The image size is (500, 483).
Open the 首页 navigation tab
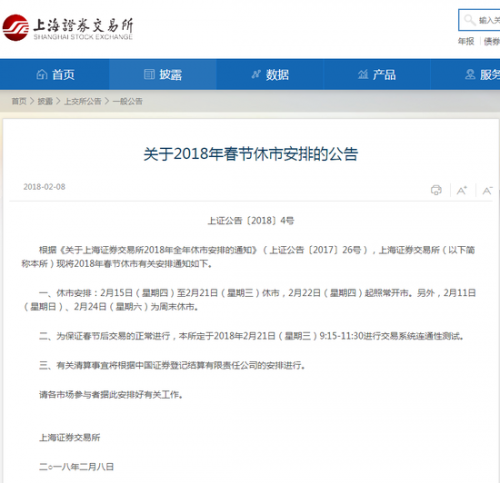click(x=55, y=74)
